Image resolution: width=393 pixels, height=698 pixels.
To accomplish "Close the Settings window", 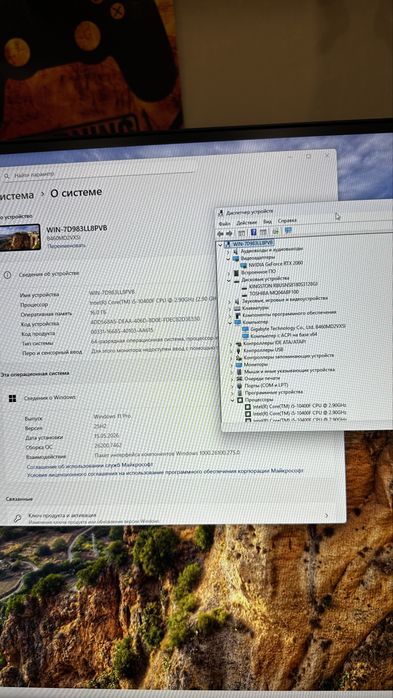I will coord(328,155).
